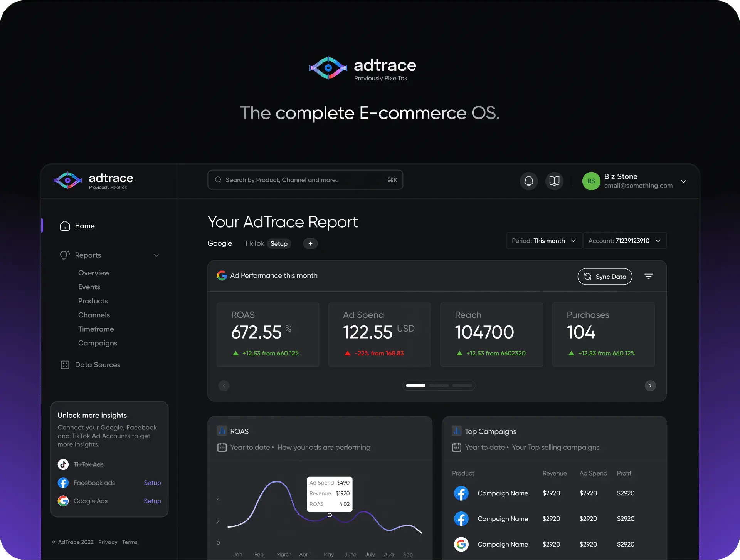Open the Campaigns report

98,343
